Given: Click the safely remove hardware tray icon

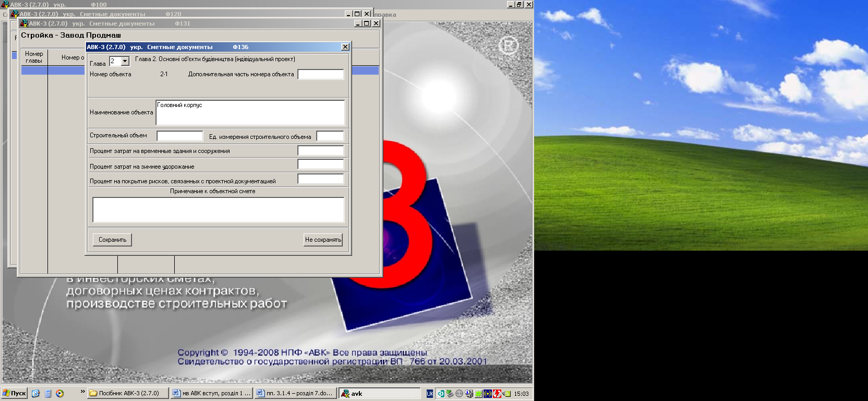Looking at the screenshot, I should point(450,394).
